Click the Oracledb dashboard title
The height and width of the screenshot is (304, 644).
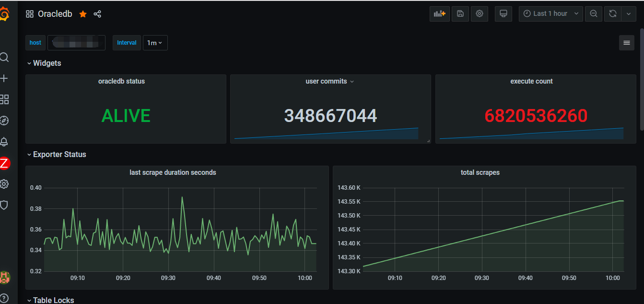click(55, 14)
